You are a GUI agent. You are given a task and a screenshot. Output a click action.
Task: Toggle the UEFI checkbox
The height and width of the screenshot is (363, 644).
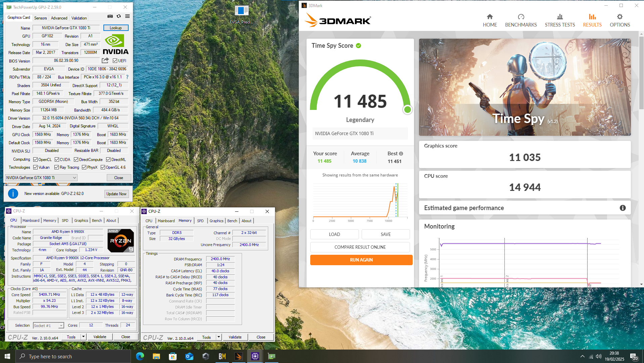click(115, 61)
